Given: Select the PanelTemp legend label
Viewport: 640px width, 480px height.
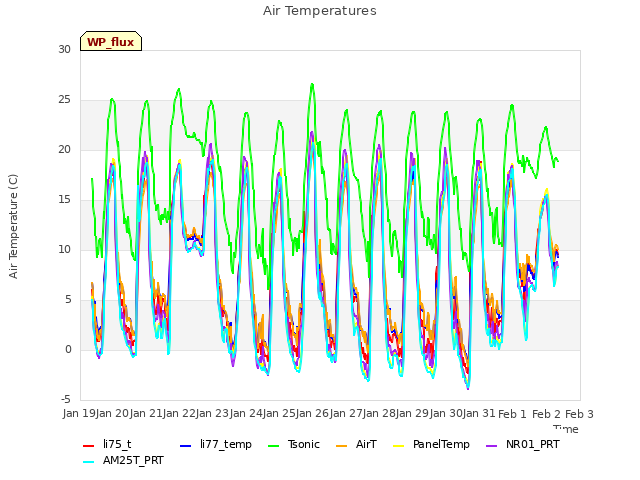Looking at the screenshot, I should pos(441,444).
